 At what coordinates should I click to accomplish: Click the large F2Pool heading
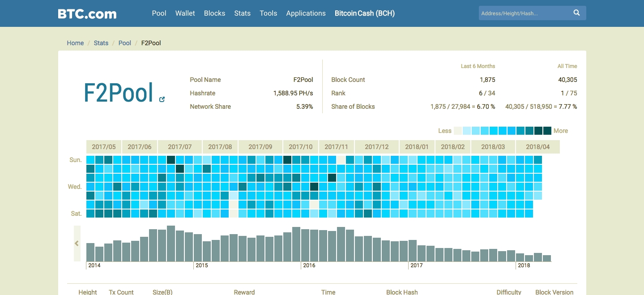(x=119, y=93)
